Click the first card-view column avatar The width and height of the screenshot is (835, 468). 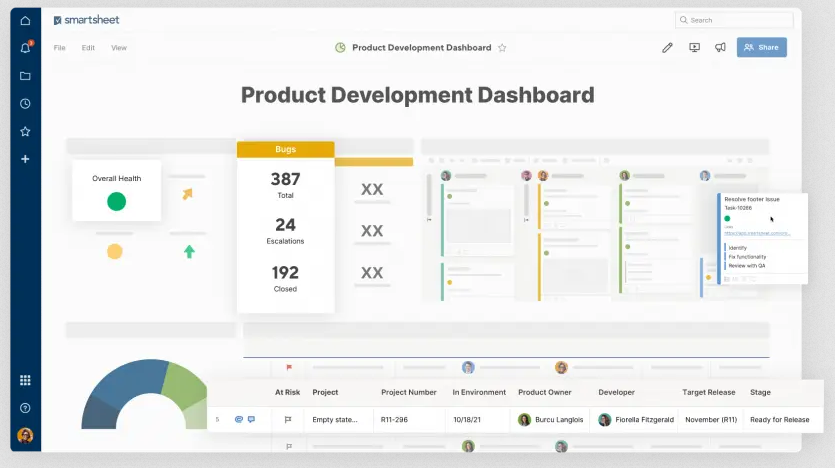click(x=446, y=176)
